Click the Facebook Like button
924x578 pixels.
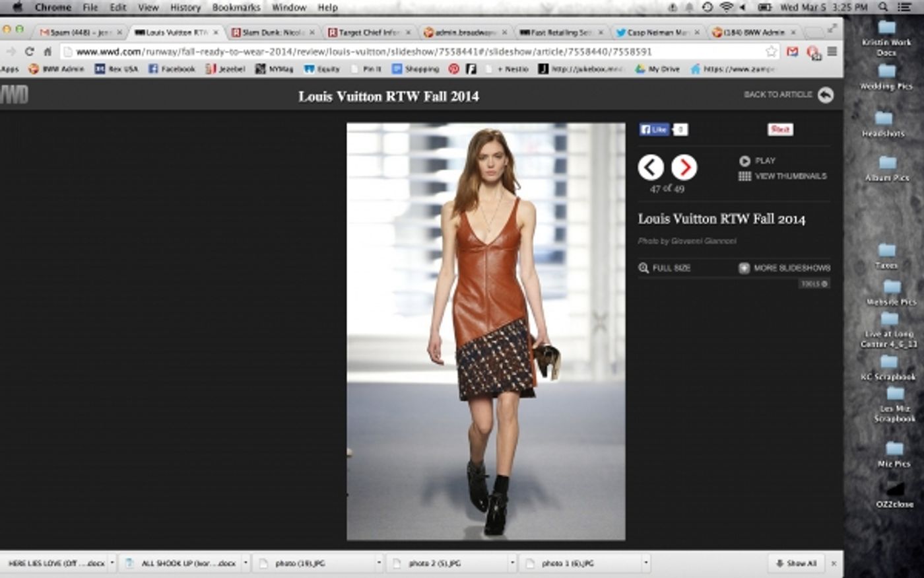(x=654, y=129)
